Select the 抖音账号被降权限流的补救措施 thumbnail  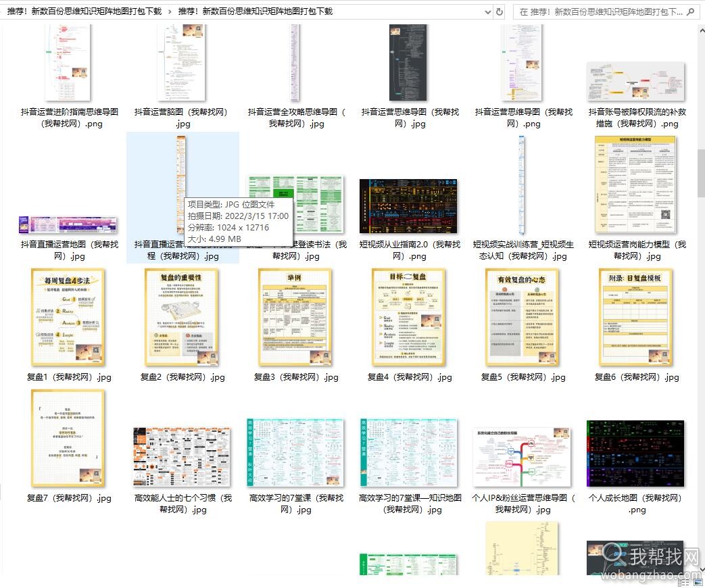point(636,82)
